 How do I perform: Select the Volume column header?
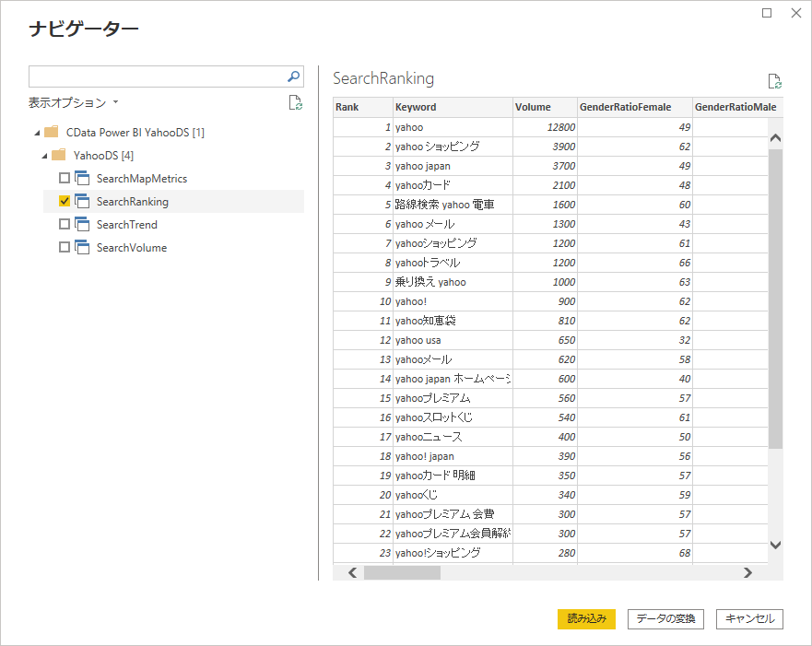(x=544, y=108)
